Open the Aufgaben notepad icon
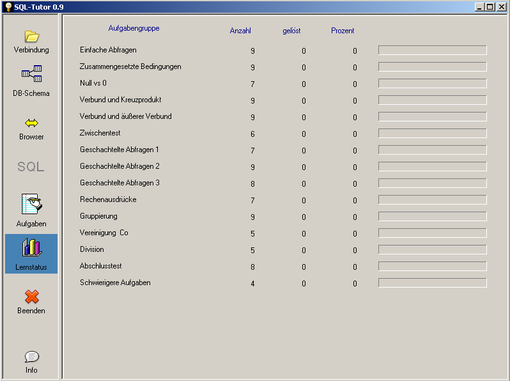The width and height of the screenshot is (510, 381). pos(32,204)
